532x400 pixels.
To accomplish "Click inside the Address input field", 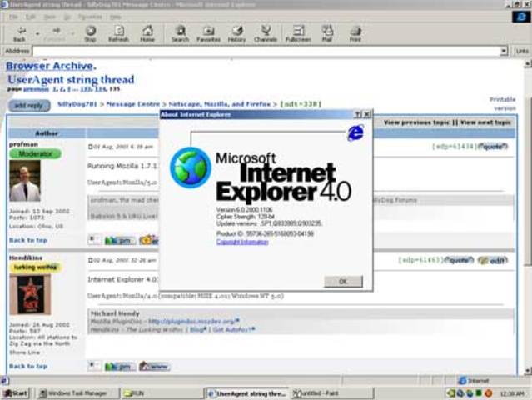I will coord(266,51).
